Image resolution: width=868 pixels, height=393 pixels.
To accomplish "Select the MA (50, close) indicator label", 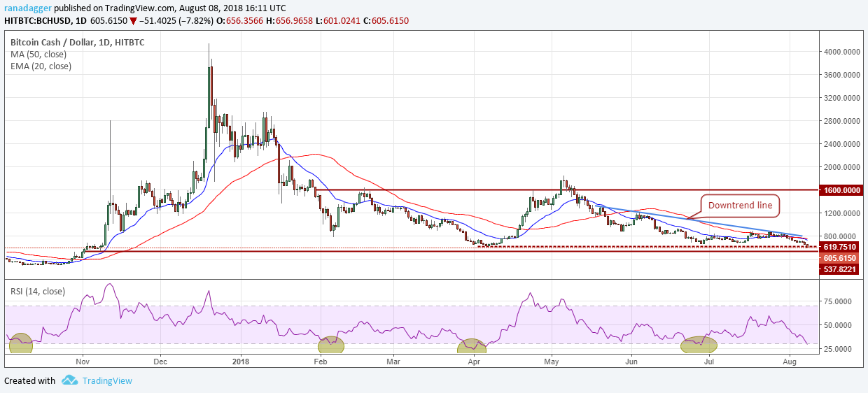I will click(38, 55).
